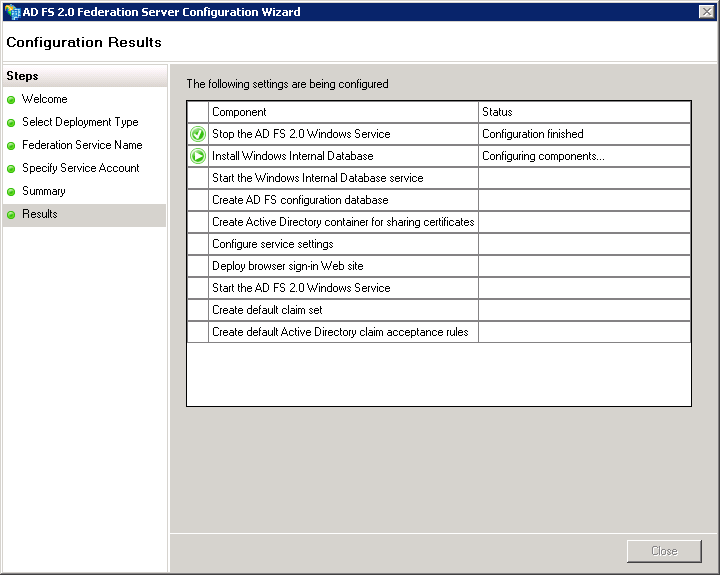Click the AD FS wizard title bar icon
The width and height of the screenshot is (720, 575).
tap(12, 11)
